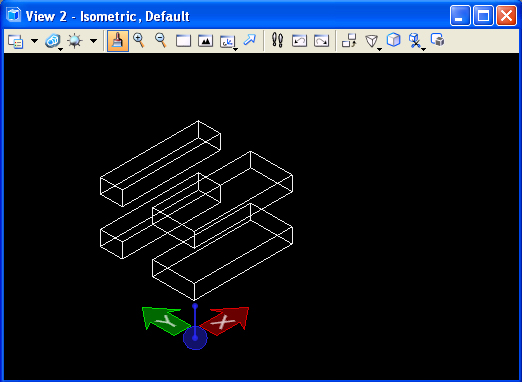Open the Change View Perspective camera tool
Viewport: 522px width, 382px height.
[373, 42]
